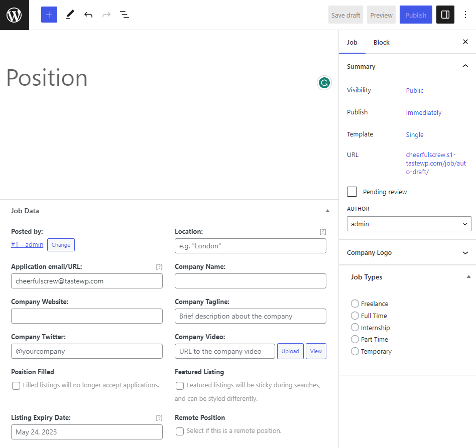
Task: Edit the URL cheerfulscrew.s1-tastewp.com link
Action: [436, 163]
